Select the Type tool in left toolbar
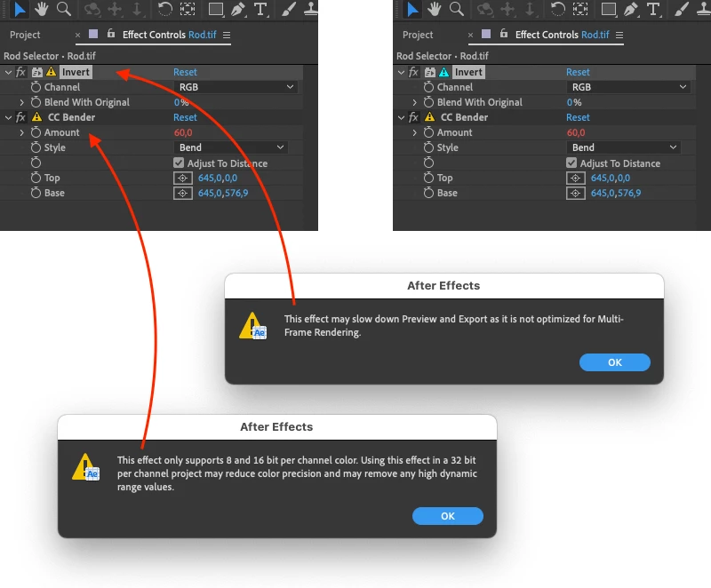Screen dimensions: 711x588 [260, 9]
